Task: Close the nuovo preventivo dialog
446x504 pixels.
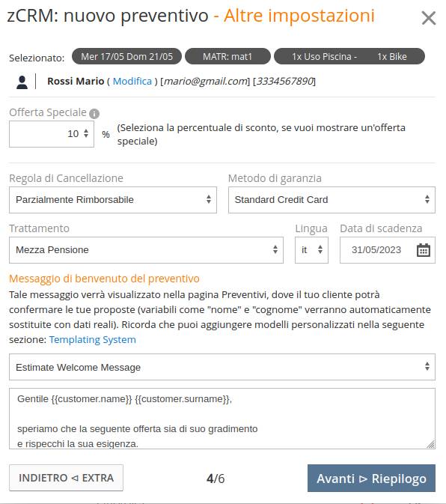Action: (429, 18)
